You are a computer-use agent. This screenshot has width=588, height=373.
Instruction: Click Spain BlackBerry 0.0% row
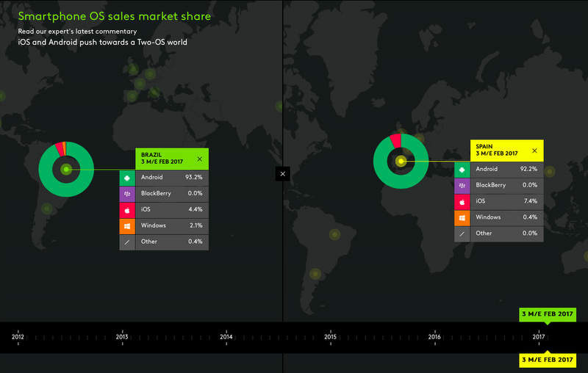click(499, 186)
